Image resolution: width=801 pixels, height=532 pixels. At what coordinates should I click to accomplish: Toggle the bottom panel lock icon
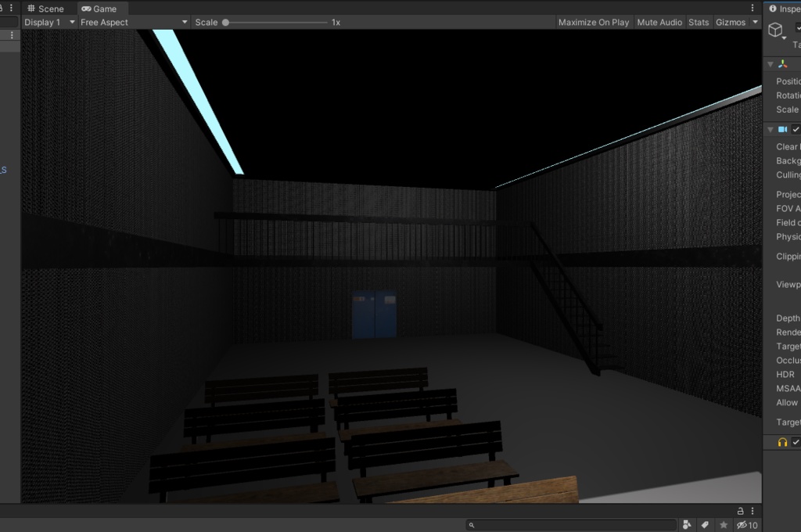point(740,511)
